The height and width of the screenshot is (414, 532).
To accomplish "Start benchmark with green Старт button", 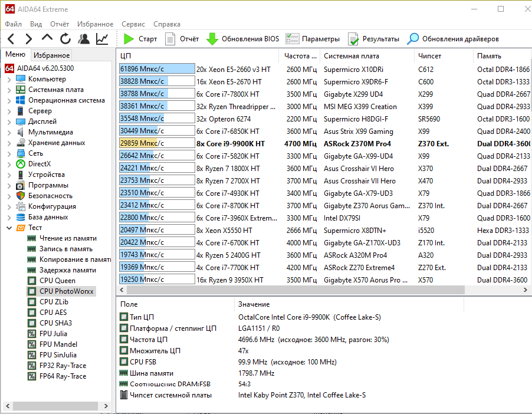I will (140, 39).
